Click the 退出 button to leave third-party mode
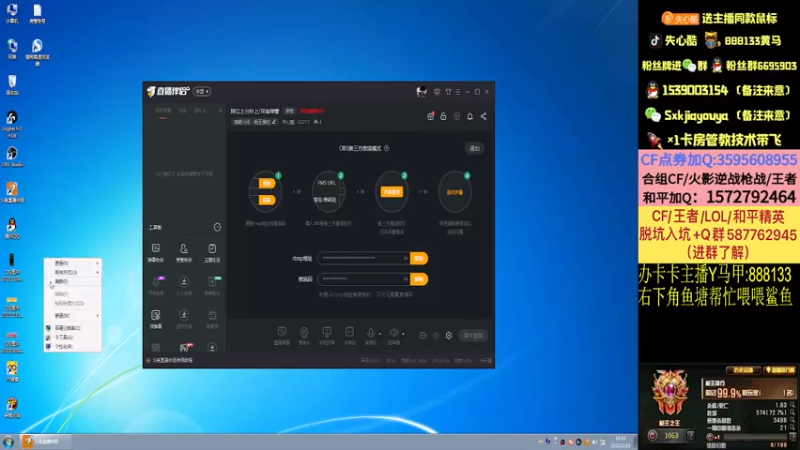The image size is (800, 450). [x=474, y=148]
